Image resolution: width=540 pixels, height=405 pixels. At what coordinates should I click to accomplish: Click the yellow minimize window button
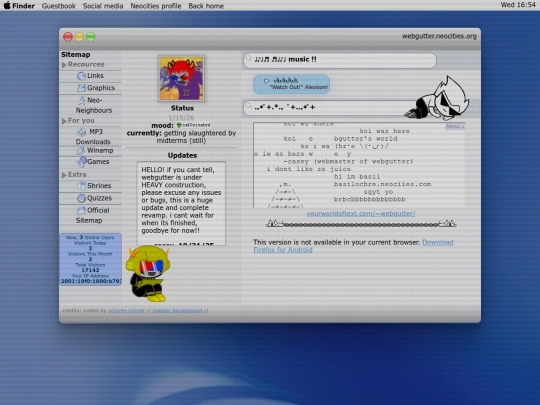tap(79, 37)
